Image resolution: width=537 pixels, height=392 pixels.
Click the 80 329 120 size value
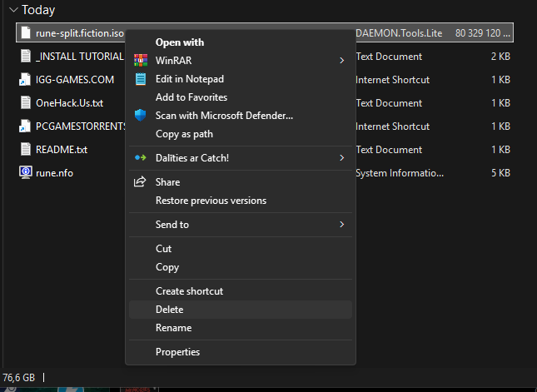pos(483,33)
